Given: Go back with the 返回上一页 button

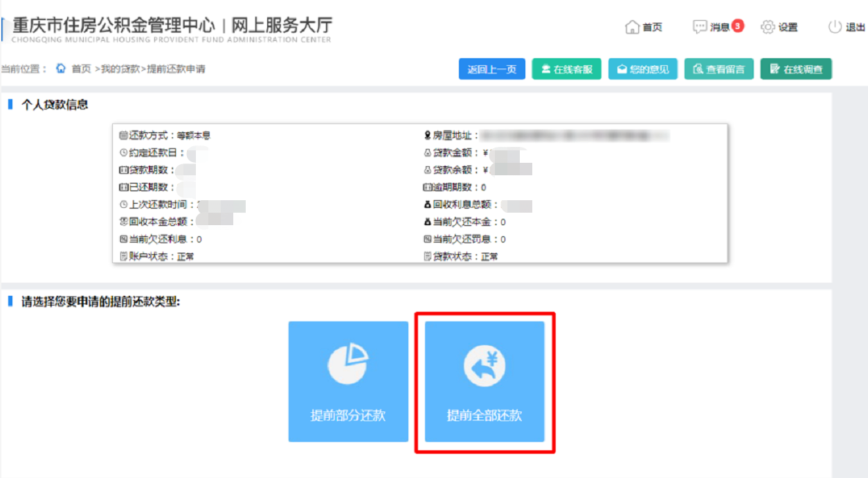Looking at the screenshot, I should 492,69.
